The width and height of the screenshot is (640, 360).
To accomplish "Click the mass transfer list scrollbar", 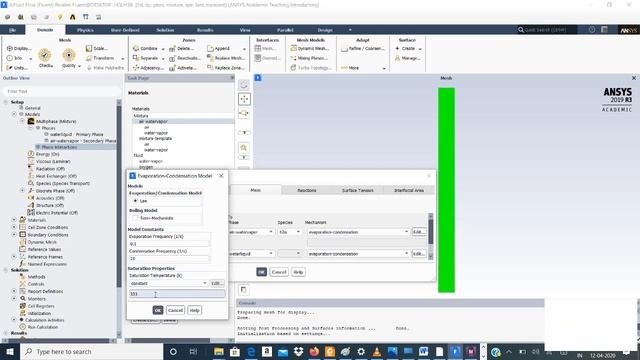I will 431,236.
